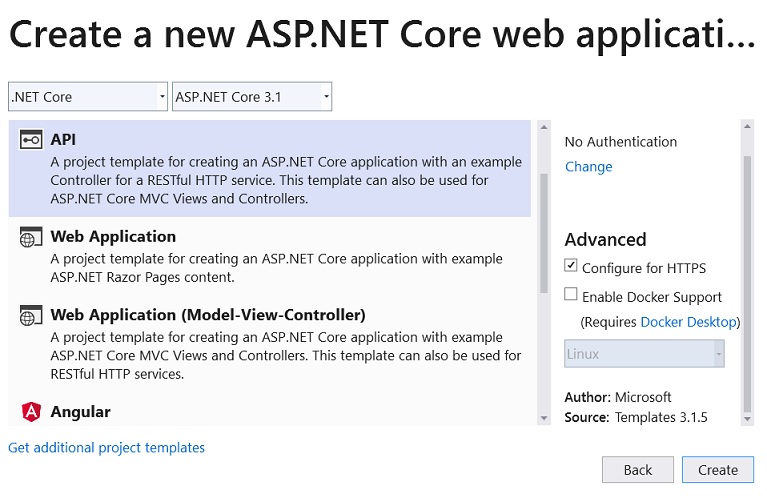Click the Web Application globe icon
Screen dimensions: 767x498
point(30,237)
